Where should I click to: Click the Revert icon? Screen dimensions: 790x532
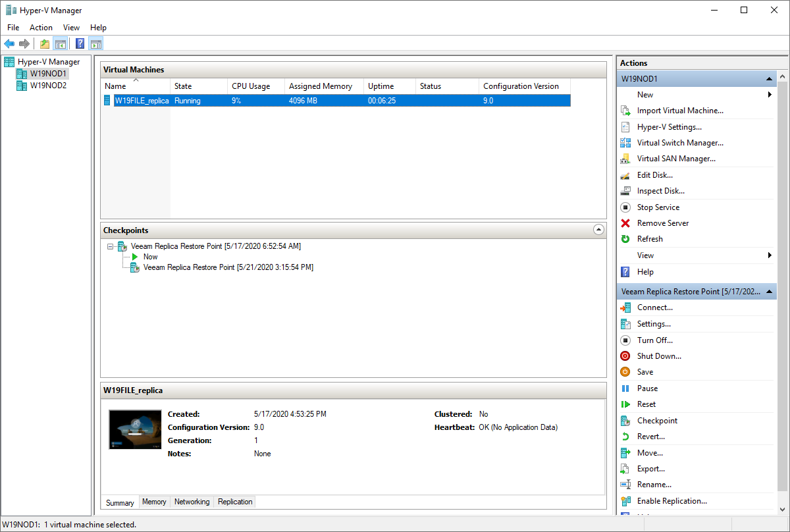[625, 437]
